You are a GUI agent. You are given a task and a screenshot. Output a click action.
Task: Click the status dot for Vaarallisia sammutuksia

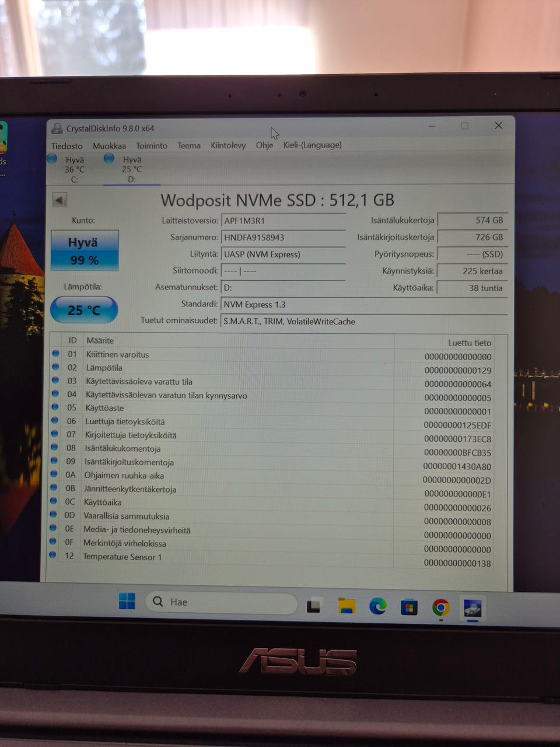point(53,515)
